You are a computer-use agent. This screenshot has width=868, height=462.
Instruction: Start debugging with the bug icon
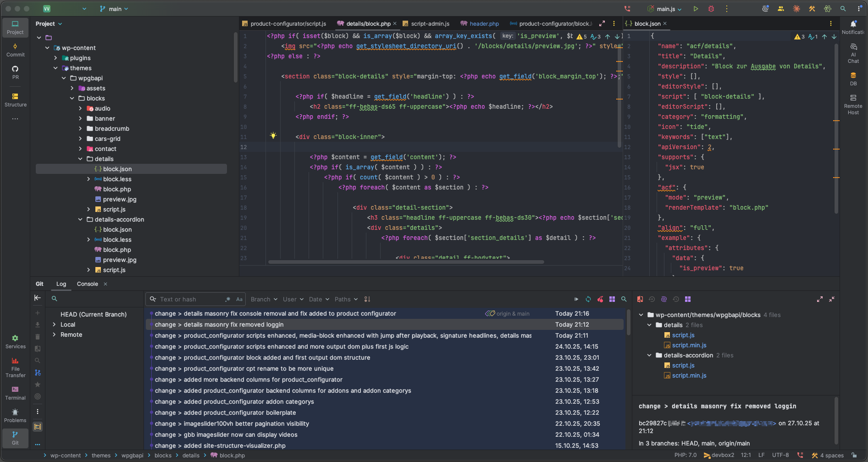click(x=711, y=9)
